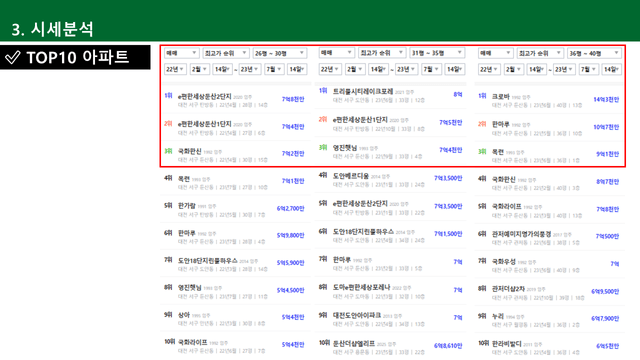Open the 23년 end year dropdown in 26평~30평 panel

coord(250,69)
